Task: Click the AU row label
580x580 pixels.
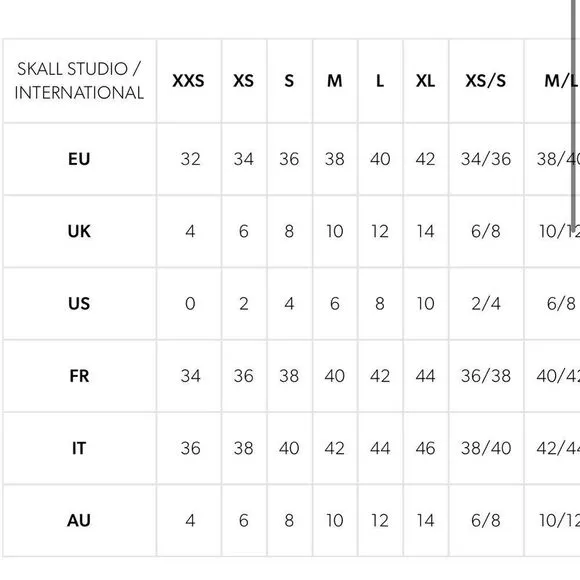Action: click(79, 521)
